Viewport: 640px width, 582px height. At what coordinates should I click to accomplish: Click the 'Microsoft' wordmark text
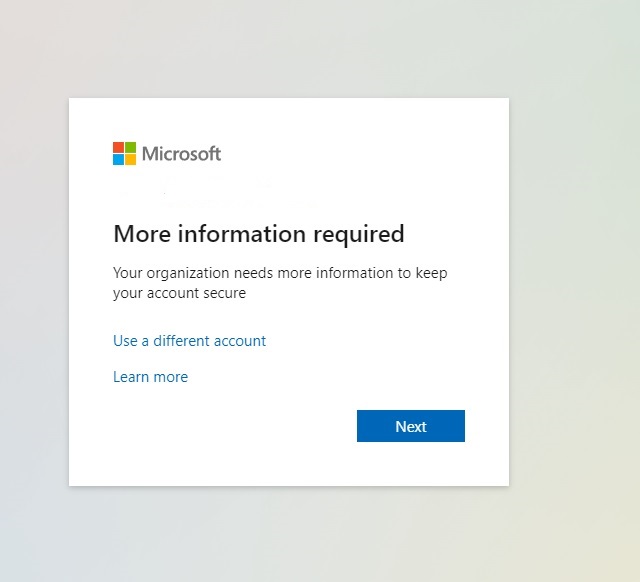tap(182, 154)
